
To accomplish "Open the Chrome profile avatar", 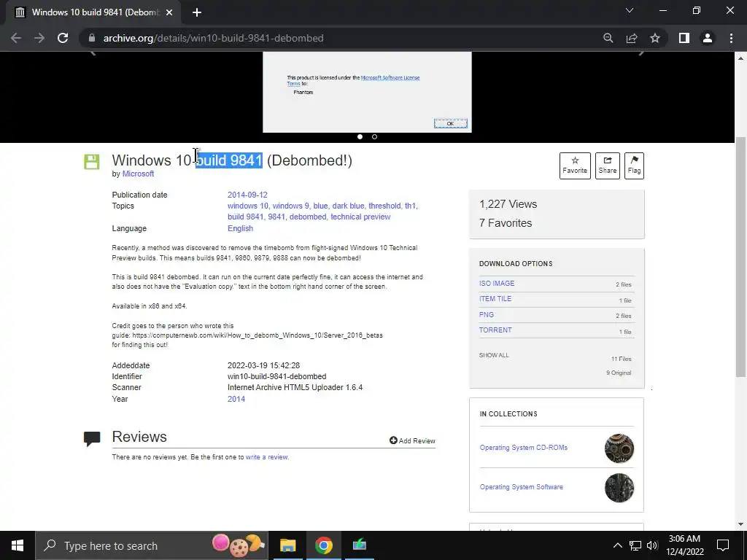I will click(708, 38).
